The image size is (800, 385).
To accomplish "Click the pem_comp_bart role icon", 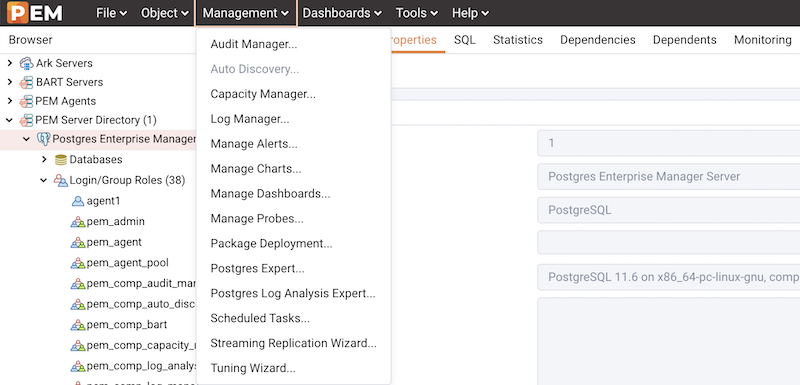I will (78, 325).
